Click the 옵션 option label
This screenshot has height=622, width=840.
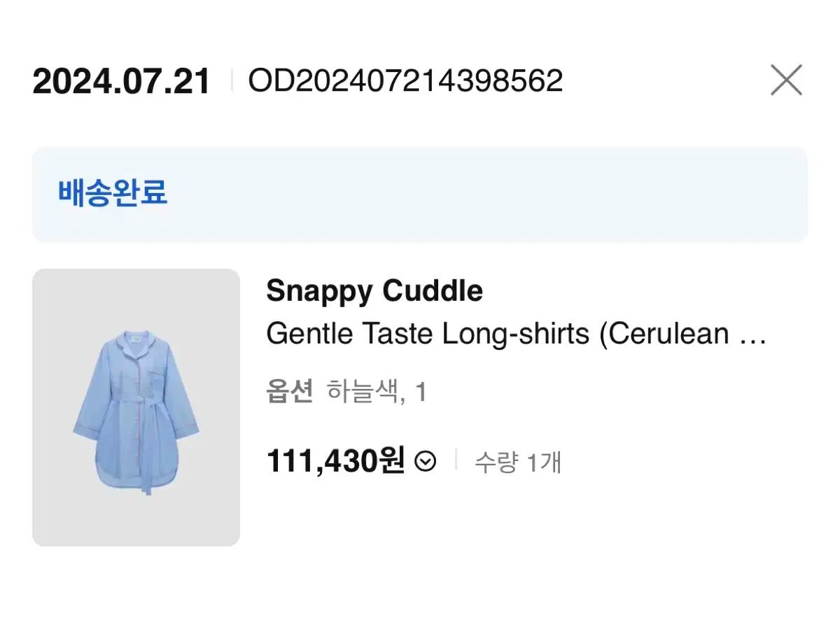click(289, 393)
